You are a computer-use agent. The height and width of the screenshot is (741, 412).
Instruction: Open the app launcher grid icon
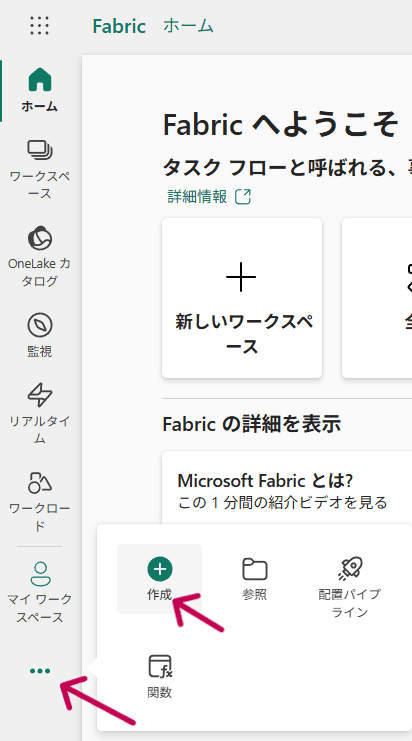40,26
